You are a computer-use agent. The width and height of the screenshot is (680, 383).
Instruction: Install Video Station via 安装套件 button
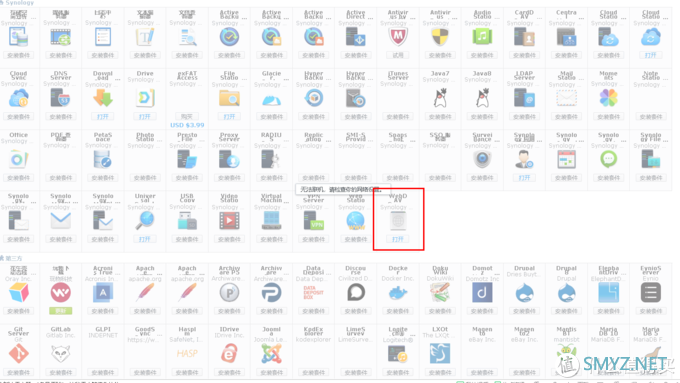(x=229, y=239)
